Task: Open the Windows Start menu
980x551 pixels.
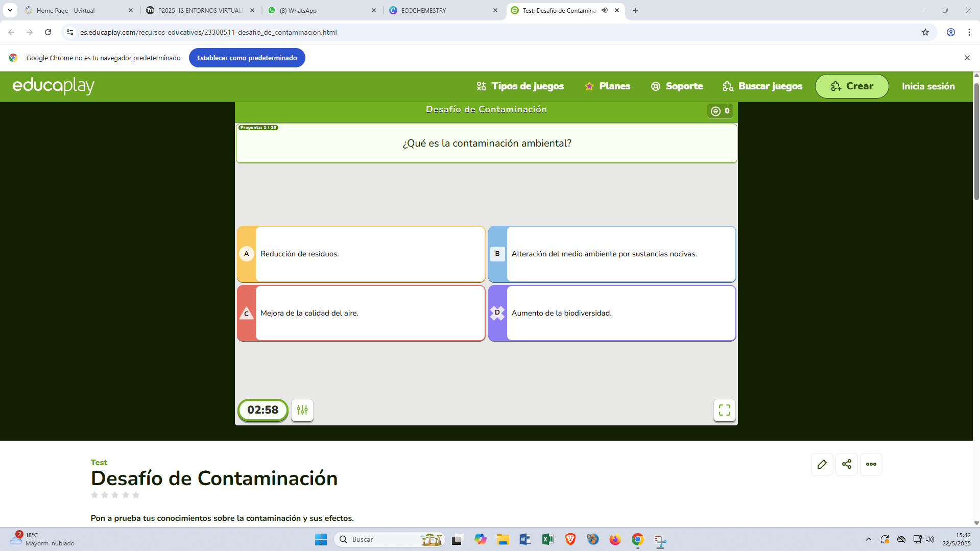Action: [321, 539]
